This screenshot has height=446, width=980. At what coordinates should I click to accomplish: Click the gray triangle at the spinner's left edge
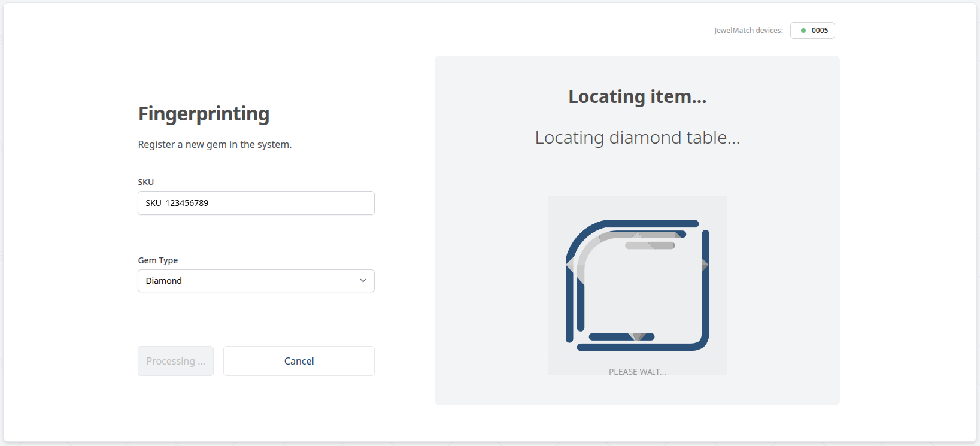[570, 265]
